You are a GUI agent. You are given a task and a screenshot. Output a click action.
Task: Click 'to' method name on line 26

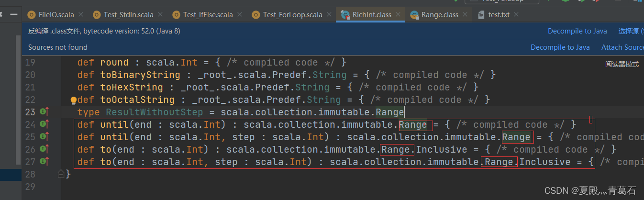point(106,150)
